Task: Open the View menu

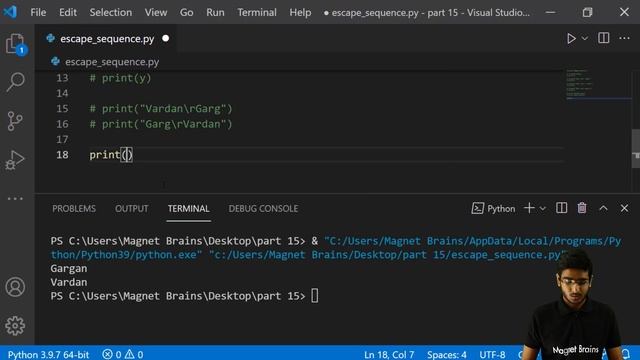Action: [x=156, y=13]
